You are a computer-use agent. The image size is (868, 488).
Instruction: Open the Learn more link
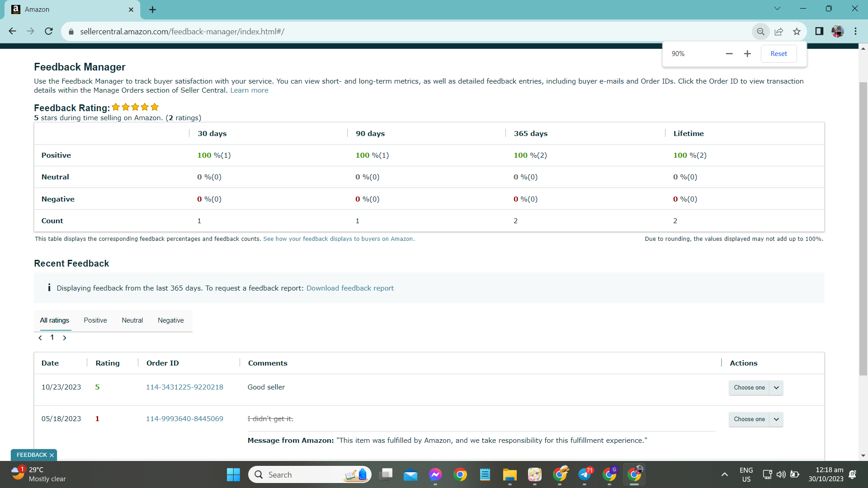click(249, 90)
